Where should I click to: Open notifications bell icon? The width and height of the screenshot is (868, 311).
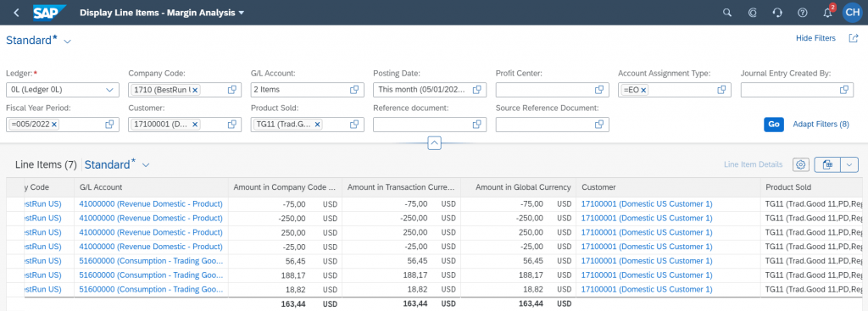coord(827,12)
